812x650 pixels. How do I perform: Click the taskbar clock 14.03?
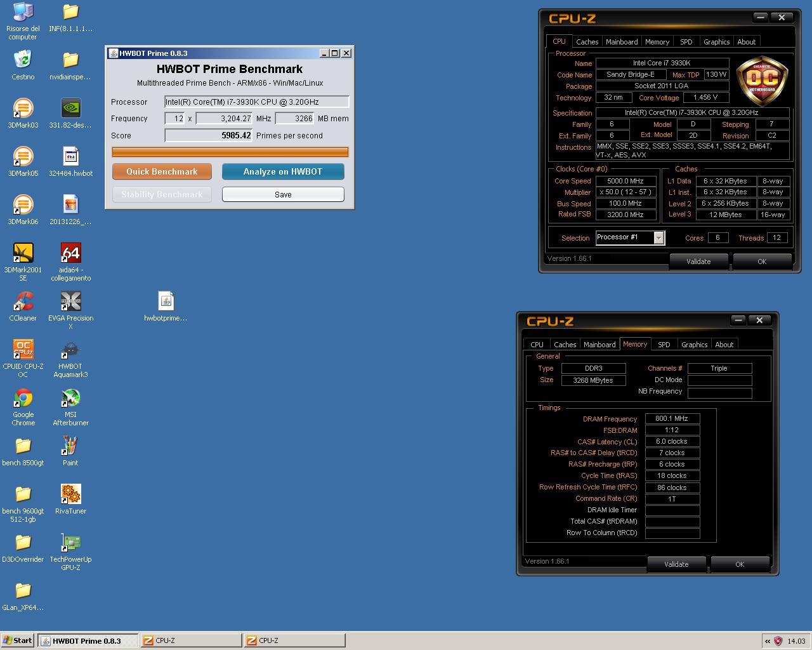tap(796, 641)
